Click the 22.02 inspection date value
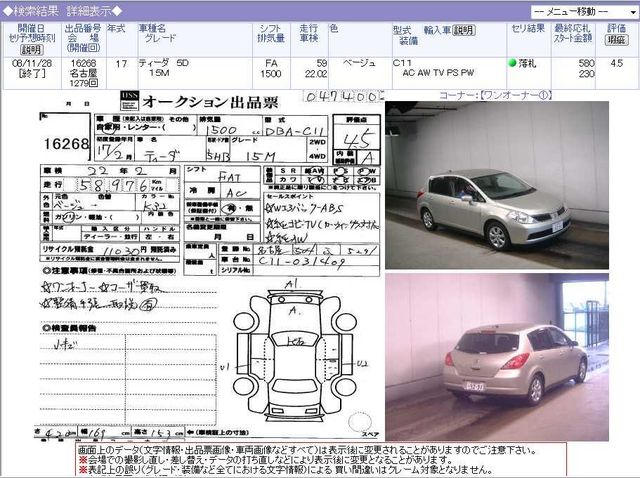The image size is (640, 478). (316, 73)
